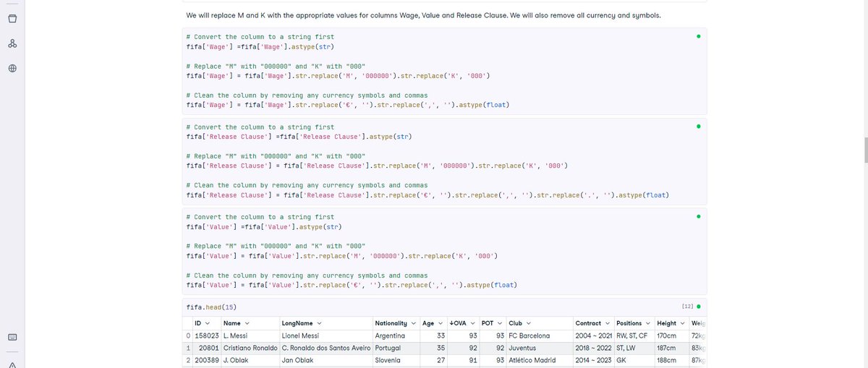
Task: Select height cell '170cm'
Action: point(673,336)
